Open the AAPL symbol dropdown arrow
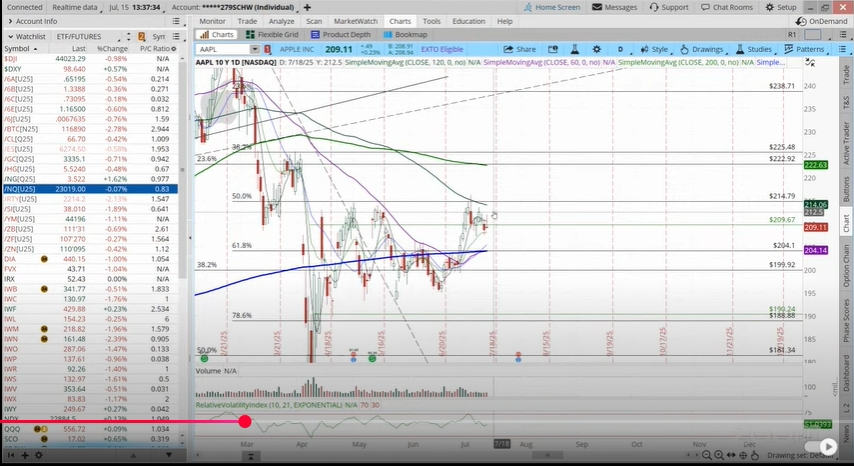The width and height of the screenshot is (854, 466). [254, 49]
